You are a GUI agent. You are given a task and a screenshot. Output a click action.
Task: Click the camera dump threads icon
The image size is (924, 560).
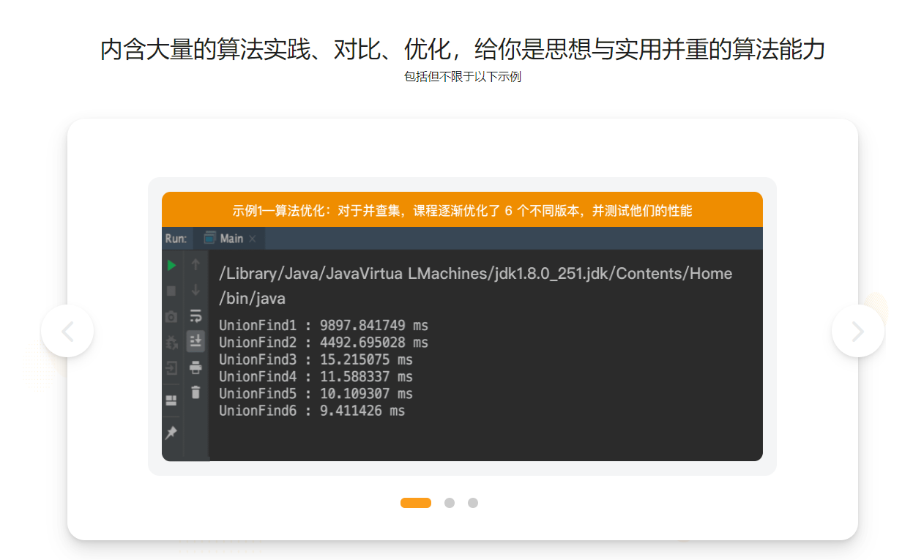point(171,316)
